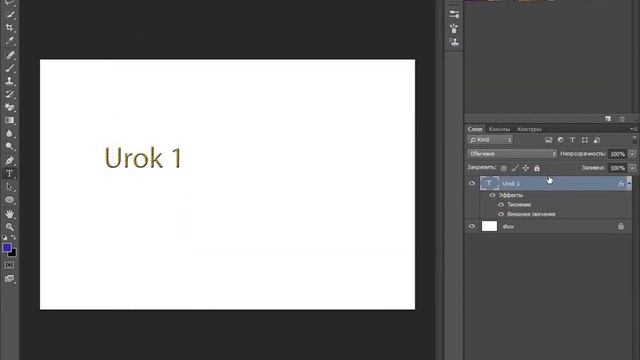Swap foreground and background colors
Screen dimensions: 640x360
[14, 237]
